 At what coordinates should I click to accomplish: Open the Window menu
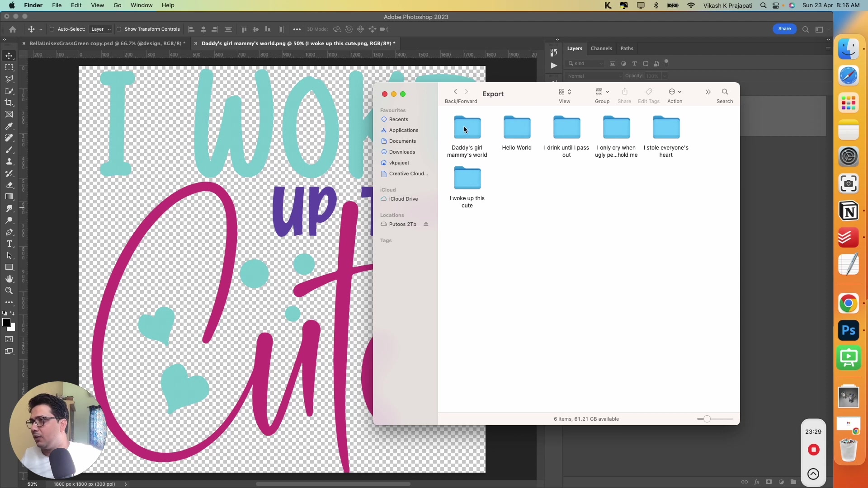pos(141,5)
